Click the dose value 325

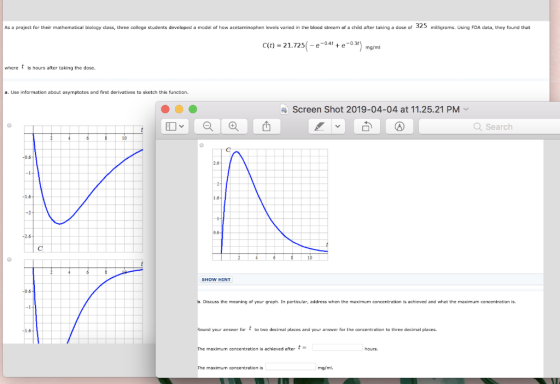(x=421, y=26)
